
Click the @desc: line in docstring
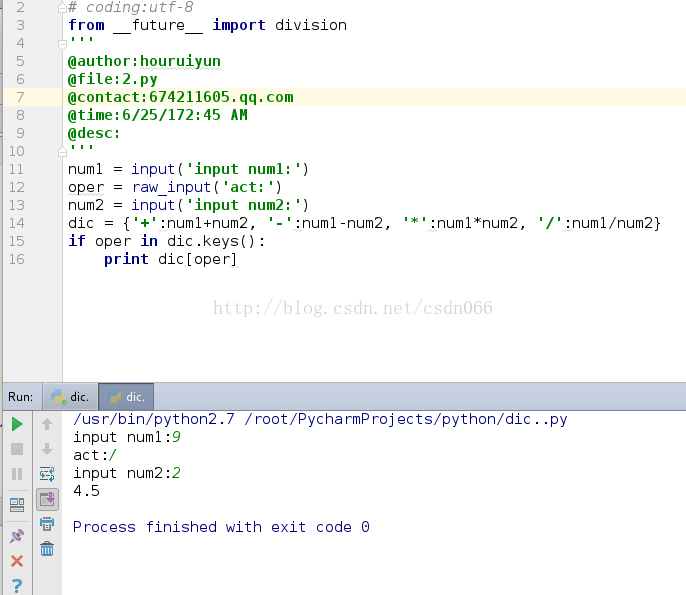94,133
